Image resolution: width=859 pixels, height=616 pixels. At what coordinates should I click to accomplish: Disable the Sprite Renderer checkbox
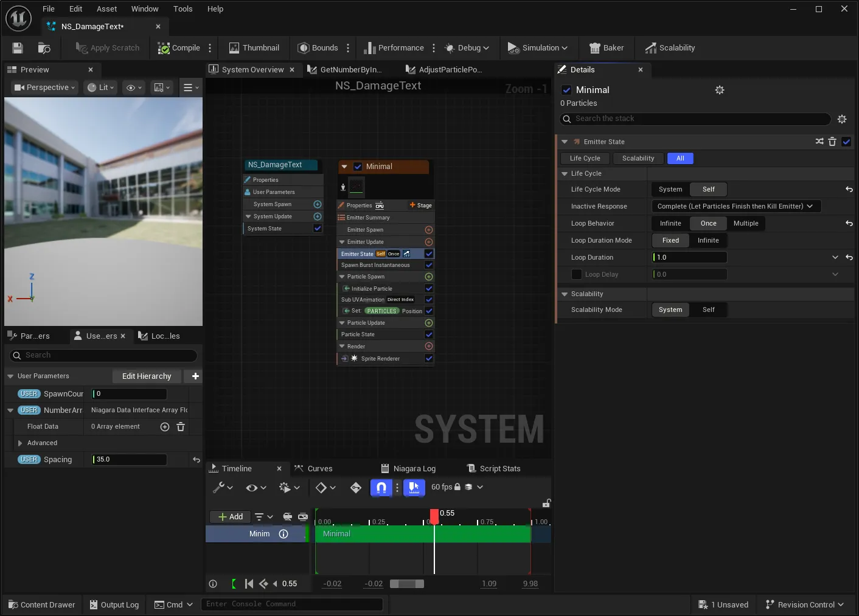coord(429,359)
